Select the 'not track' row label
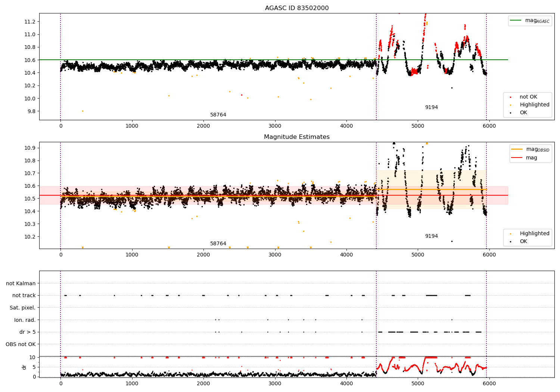560x392 pixels. tap(24, 295)
